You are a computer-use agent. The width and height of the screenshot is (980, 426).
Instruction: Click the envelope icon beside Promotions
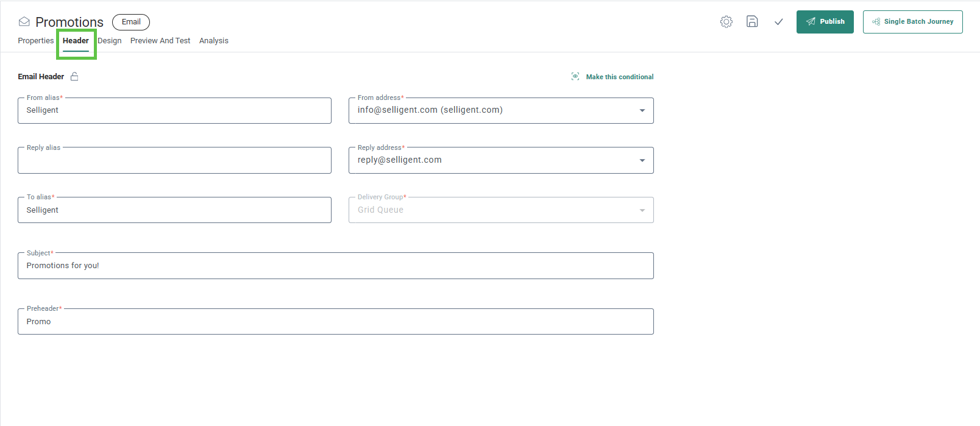24,22
